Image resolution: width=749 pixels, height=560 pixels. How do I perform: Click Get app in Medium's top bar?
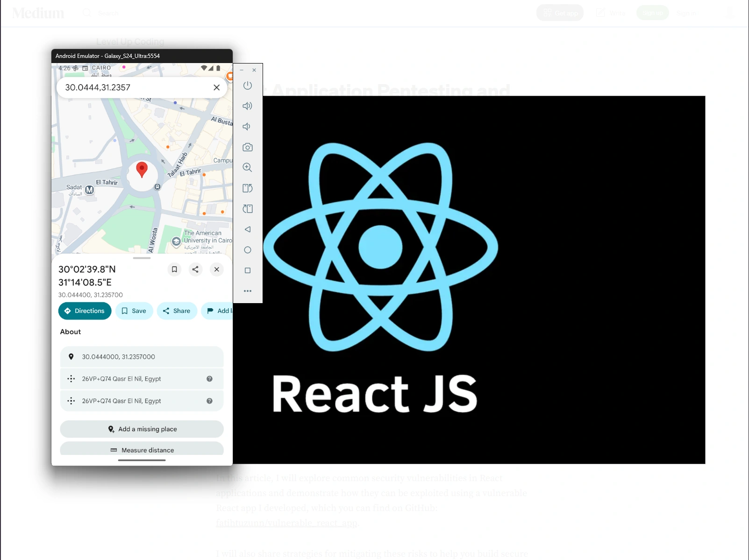point(560,13)
